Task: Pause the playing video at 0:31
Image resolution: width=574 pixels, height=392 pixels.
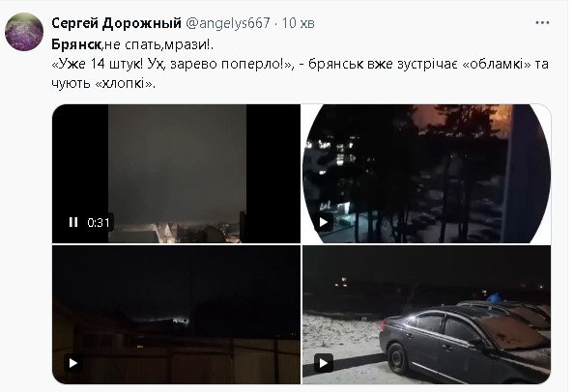Action: [x=73, y=222]
